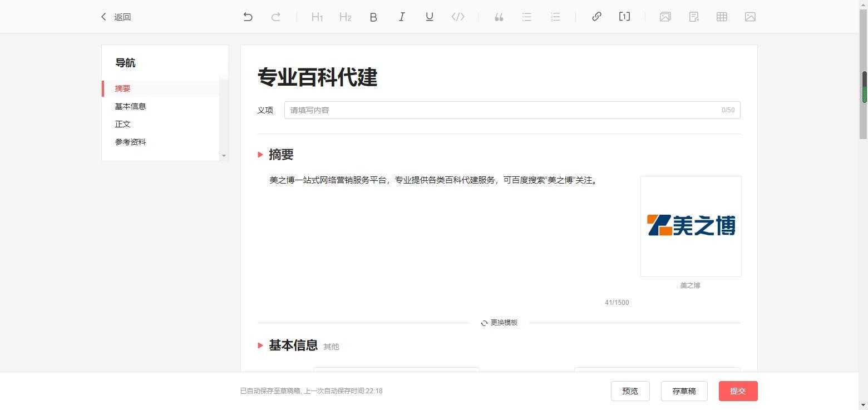868x410 pixels.
Task: Click the note/edit document icon
Action: pyautogui.click(x=694, y=17)
